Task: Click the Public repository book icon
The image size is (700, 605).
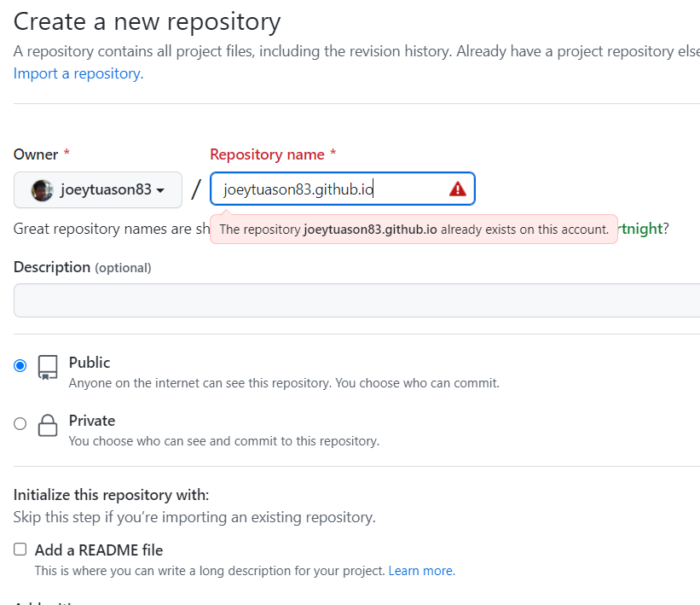Action: (48, 367)
